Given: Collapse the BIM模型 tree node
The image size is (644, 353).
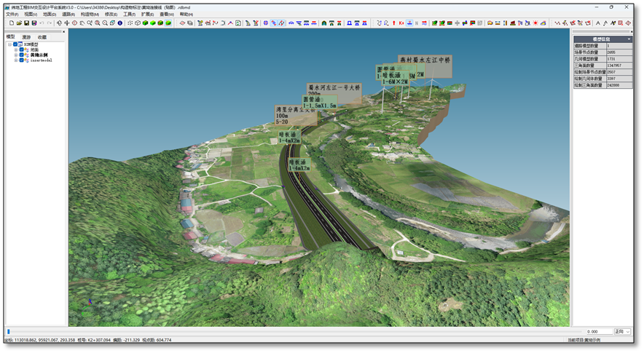Looking at the screenshot, I should tap(10, 44).
